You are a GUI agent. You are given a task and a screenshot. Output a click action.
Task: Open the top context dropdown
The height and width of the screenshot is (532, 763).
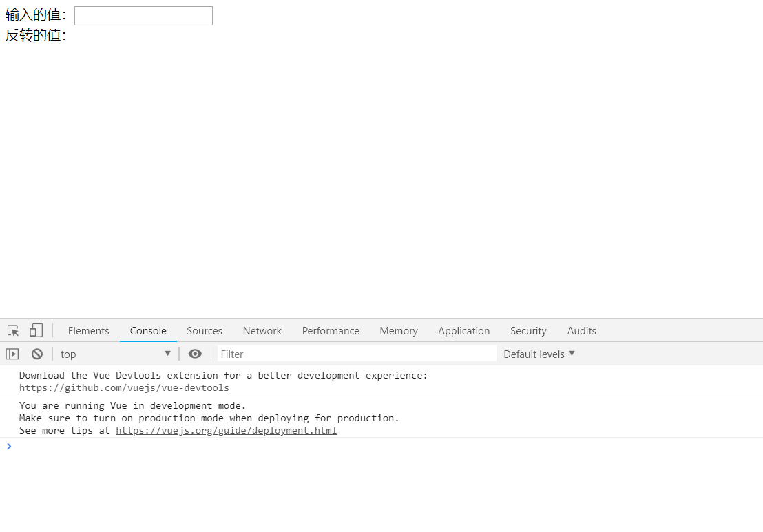[115, 354]
